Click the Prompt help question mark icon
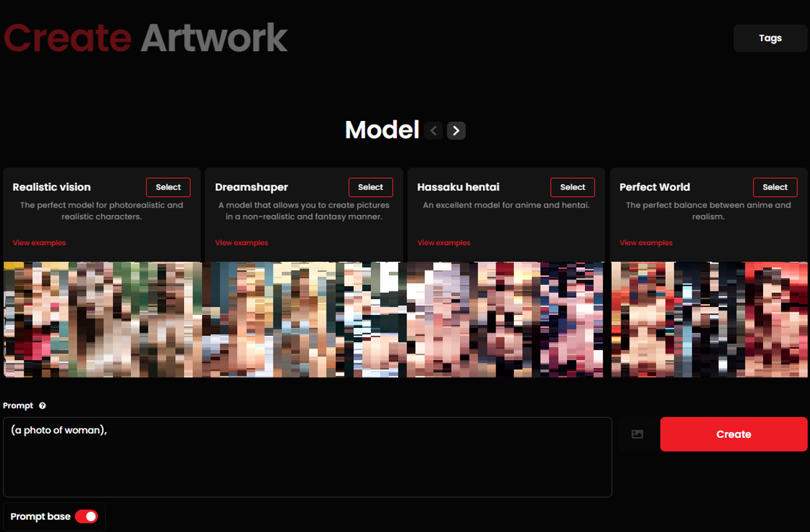This screenshot has width=810, height=532. point(42,406)
